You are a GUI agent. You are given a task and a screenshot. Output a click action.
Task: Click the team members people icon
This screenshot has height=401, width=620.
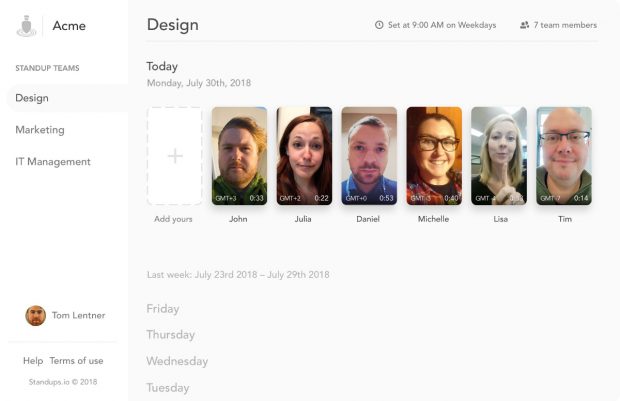[524, 25]
